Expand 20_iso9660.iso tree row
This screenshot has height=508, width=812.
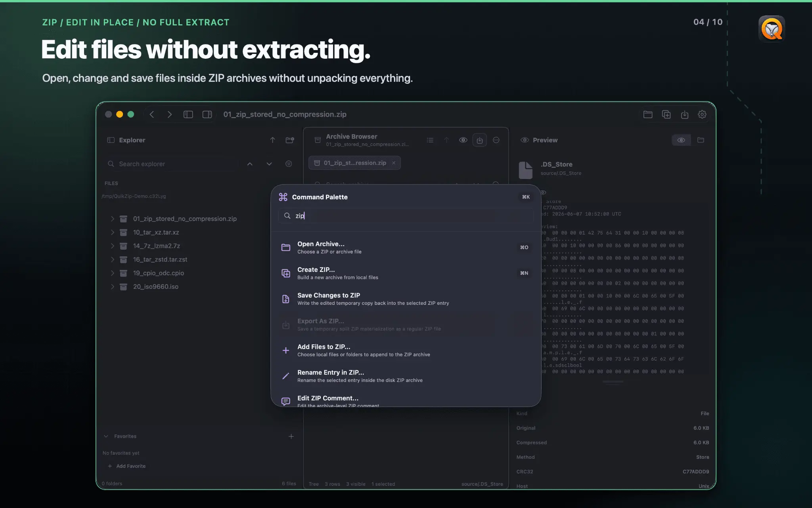tap(113, 287)
